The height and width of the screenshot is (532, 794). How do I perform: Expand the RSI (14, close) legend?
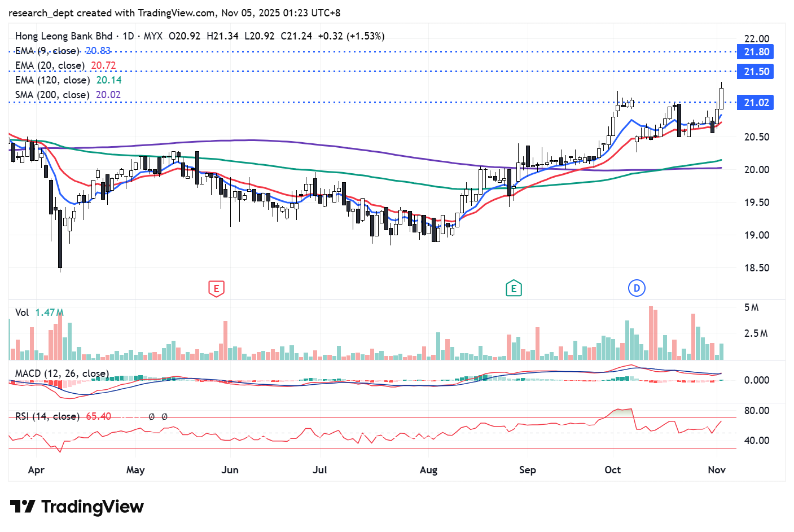pos(47,416)
